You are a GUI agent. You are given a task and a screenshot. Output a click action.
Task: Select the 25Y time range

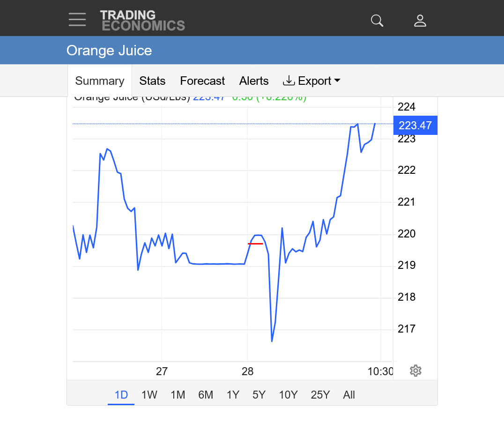click(x=320, y=395)
